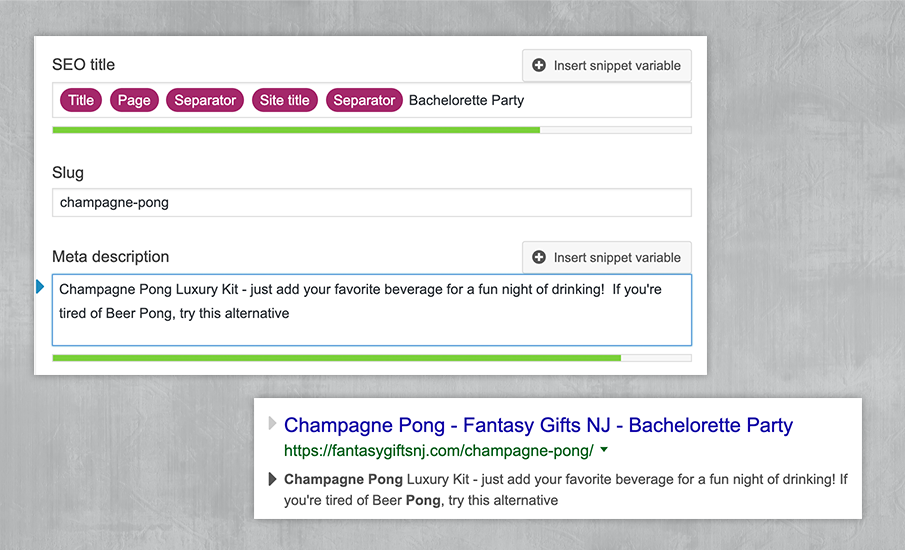Click blue caret beside meta description box

click(x=40, y=288)
